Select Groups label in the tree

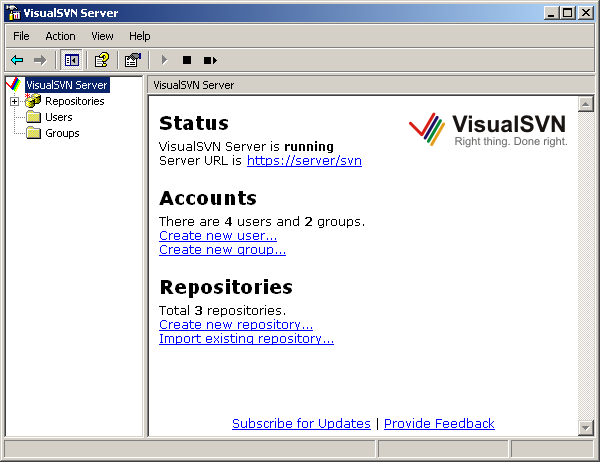click(62, 133)
